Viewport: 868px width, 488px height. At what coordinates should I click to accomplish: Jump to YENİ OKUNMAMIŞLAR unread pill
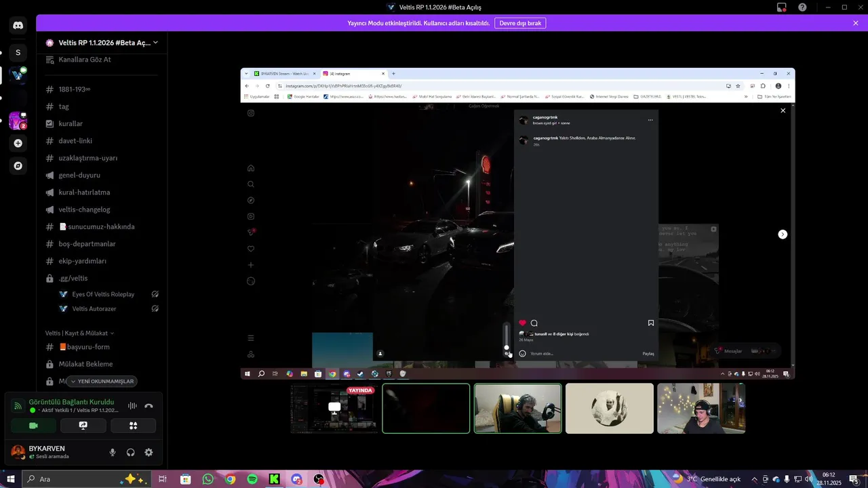(x=101, y=381)
